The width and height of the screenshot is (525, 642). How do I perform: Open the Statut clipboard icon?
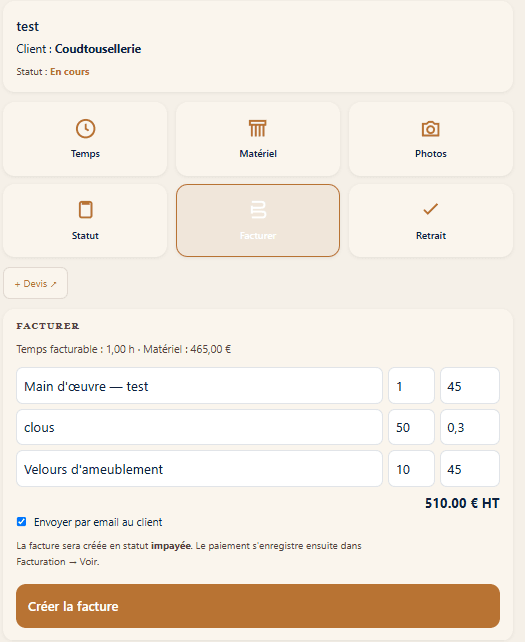coord(85,210)
